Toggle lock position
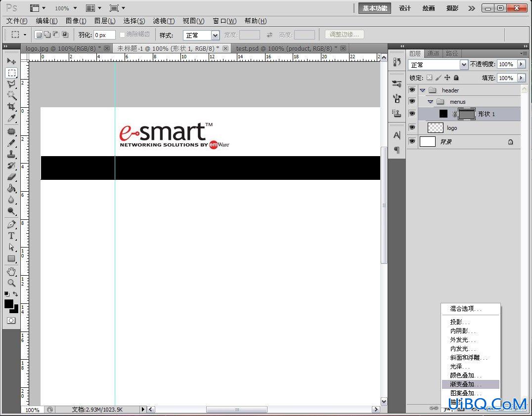This screenshot has width=532, height=416. [447, 78]
